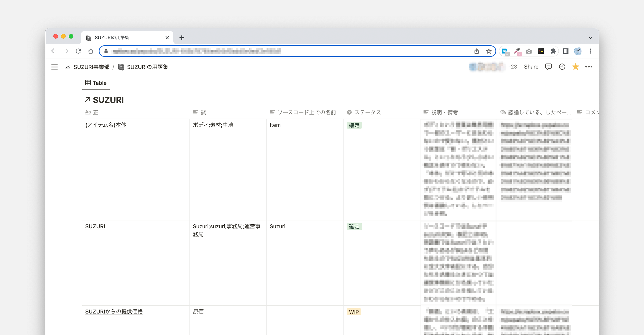Image resolution: width=644 pixels, height=335 pixels.
Task: Go back to the previous page
Action: pos(54,51)
